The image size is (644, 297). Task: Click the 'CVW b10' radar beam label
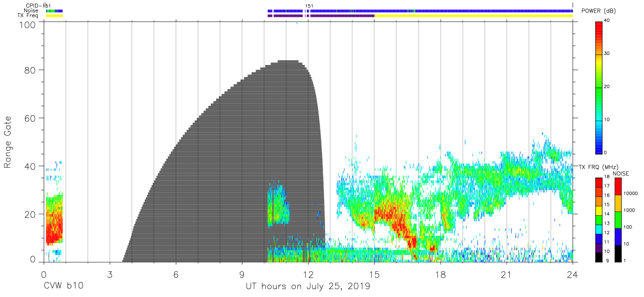(63, 287)
